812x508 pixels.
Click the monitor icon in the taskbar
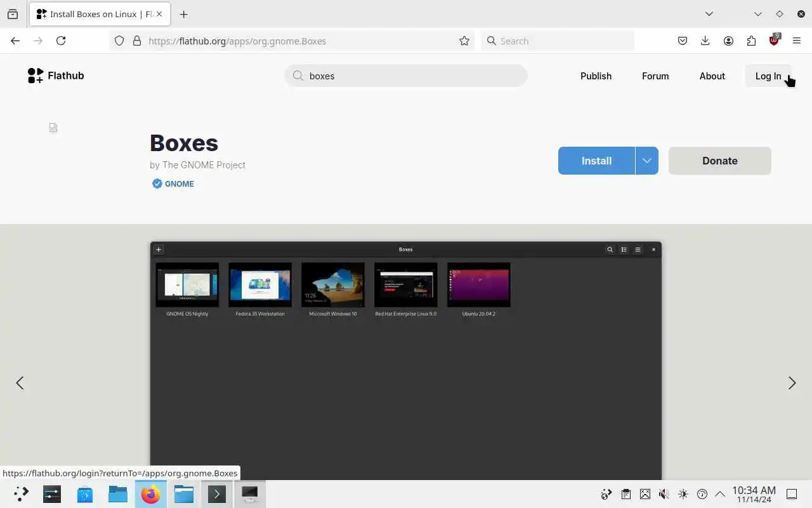pos(250,493)
